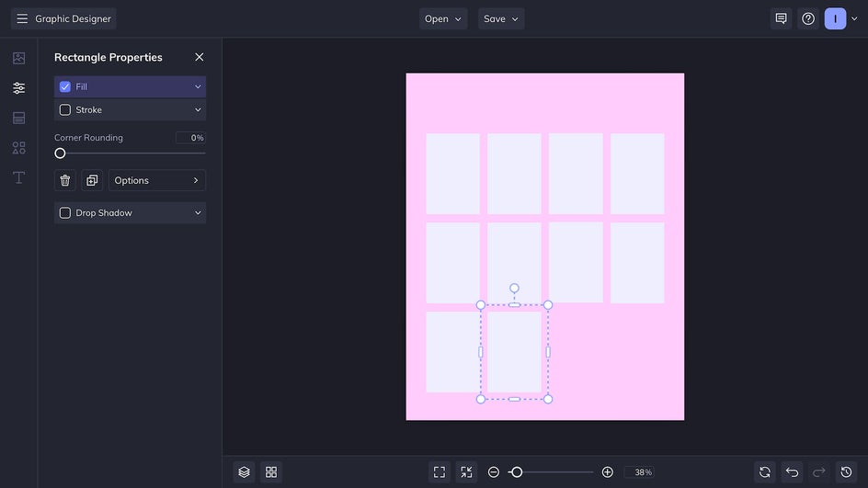The height and width of the screenshot is (488, 868).
Task: Enable the Stroke checkbox
Action: 65,110
